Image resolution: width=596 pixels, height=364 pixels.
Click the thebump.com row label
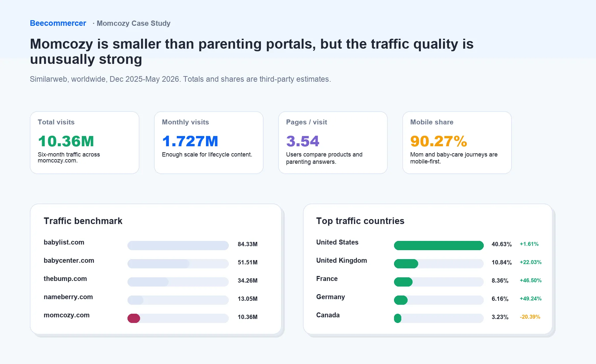point(65,279)
